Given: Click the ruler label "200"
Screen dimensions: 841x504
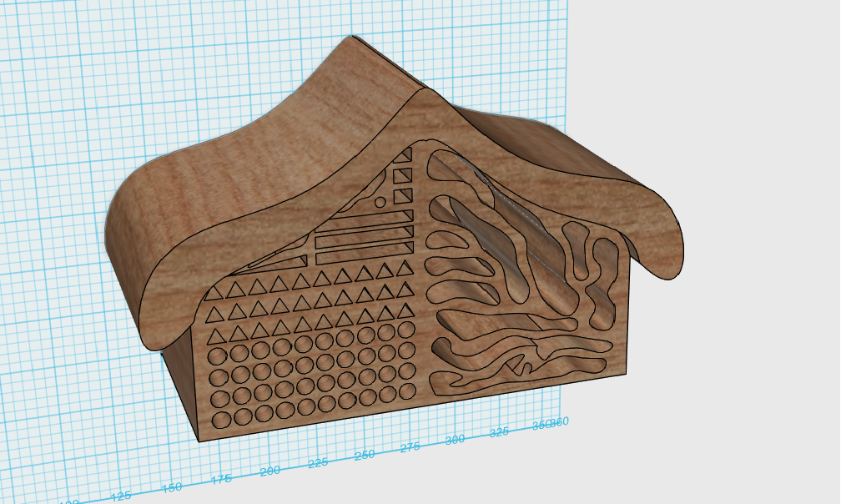Looking at the screenshot, I should 269,471.
